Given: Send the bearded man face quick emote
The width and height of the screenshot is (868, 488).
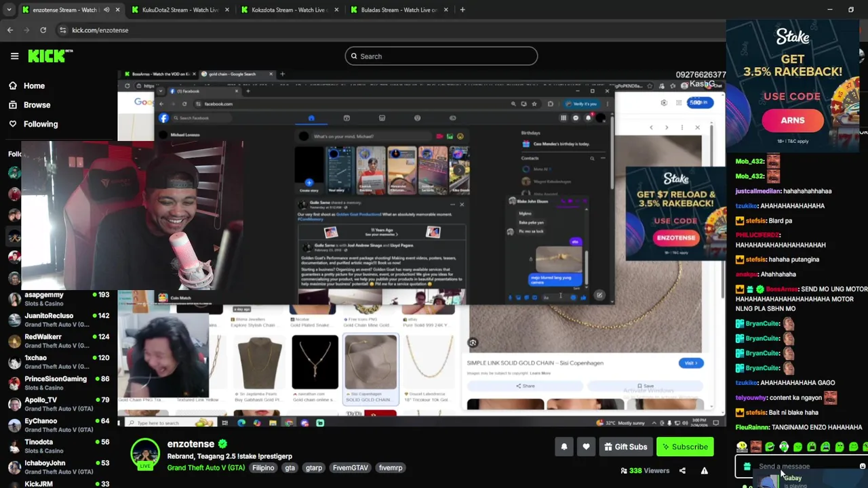Looking at the screenshot, I should 755,447.
